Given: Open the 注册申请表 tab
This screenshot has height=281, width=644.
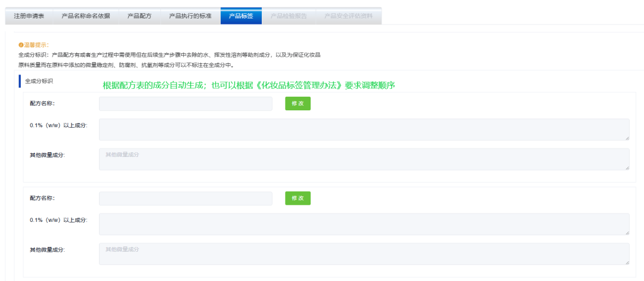Looking at the screenshot, I should [29, 16].
